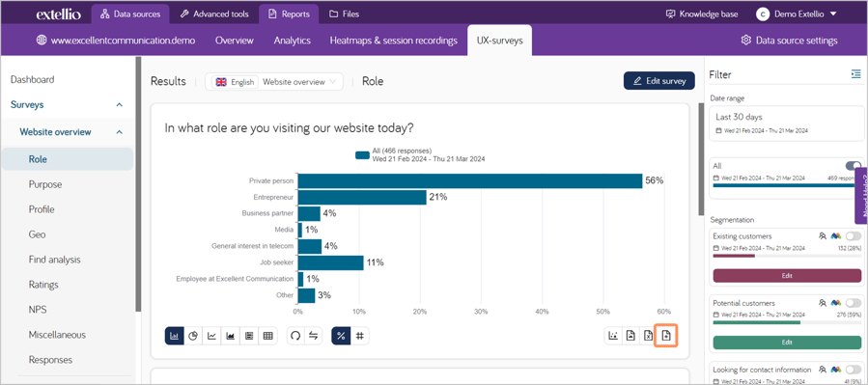Click Edit under Existing customers segment
Viewport: 868px width, 385px height.
(787, 275)
